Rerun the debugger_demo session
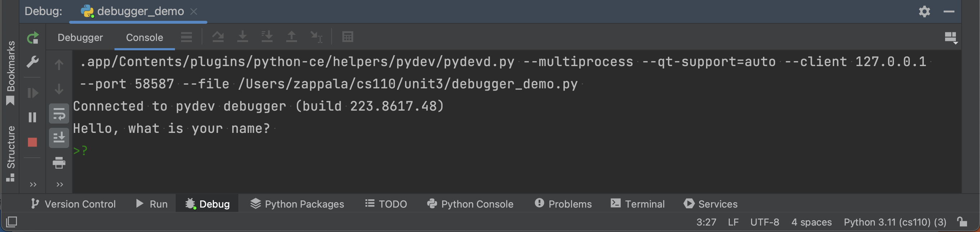The width and height of the screenshot is (980, 232). (x=32, y=38)
